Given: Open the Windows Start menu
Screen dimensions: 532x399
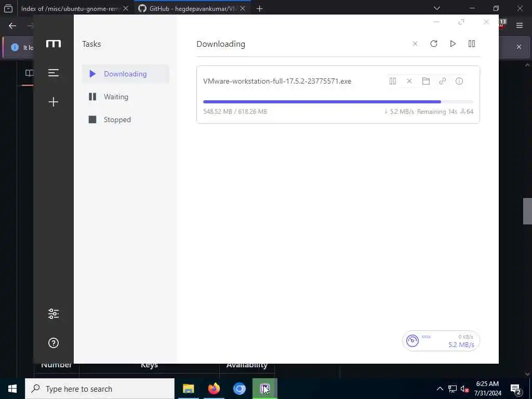Looking at the screenshot, I should tap(12, 389).
